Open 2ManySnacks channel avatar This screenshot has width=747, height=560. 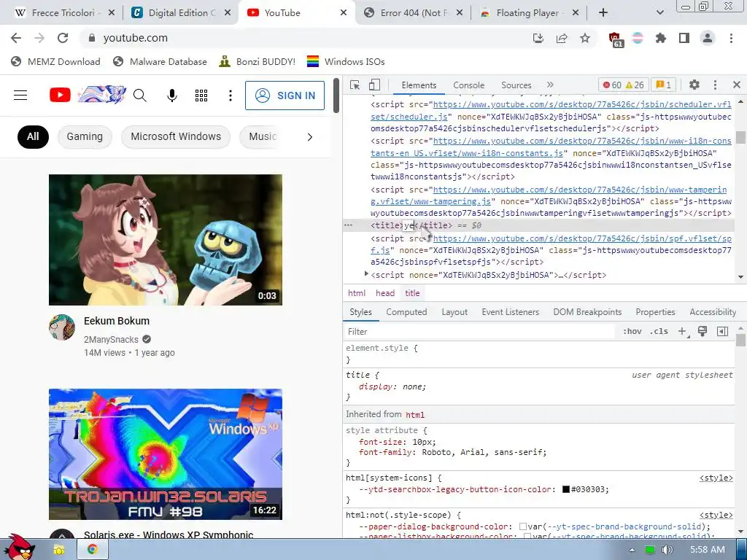pos(62,327)
